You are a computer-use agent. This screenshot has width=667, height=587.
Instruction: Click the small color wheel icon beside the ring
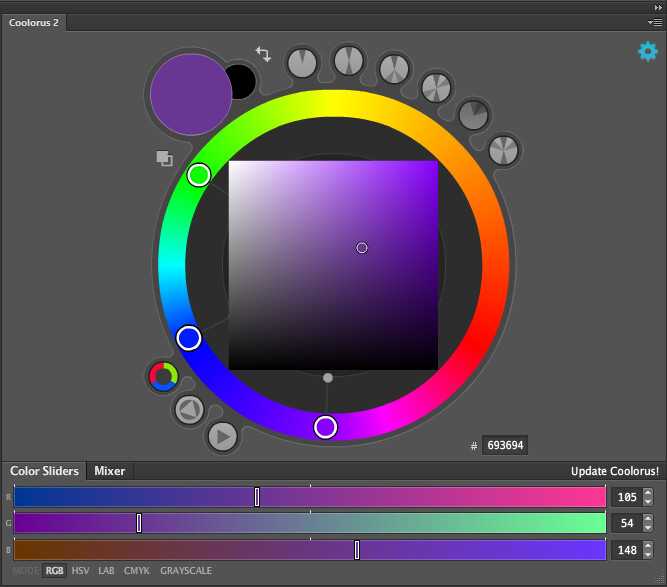click(163, 376)
